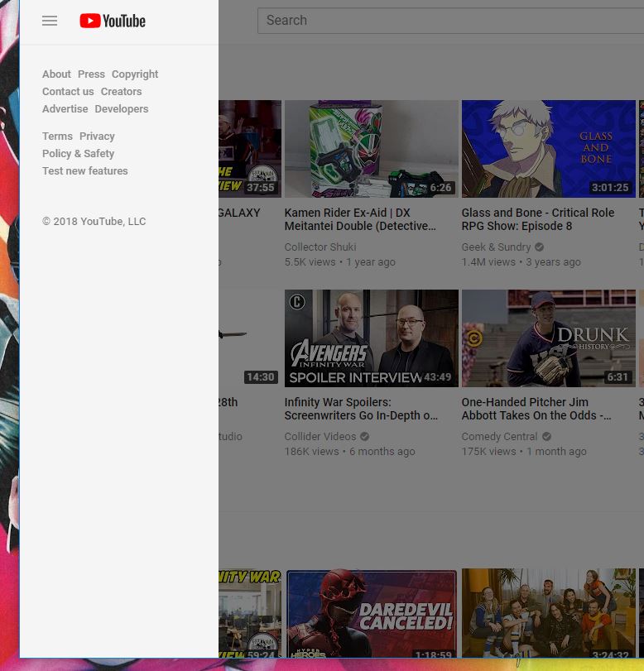Viewport: 644px width, 671px height.
Task: Open the Privacy link
Action: [x=97, y=136]
